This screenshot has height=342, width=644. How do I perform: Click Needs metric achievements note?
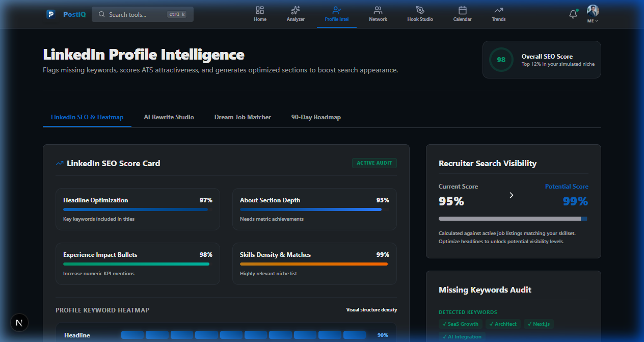pos(272,219)
